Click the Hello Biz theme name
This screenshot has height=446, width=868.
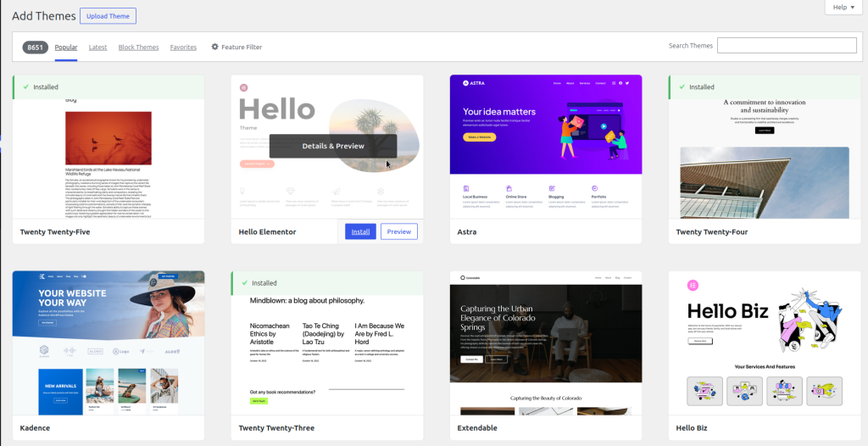tap(692, 428)
